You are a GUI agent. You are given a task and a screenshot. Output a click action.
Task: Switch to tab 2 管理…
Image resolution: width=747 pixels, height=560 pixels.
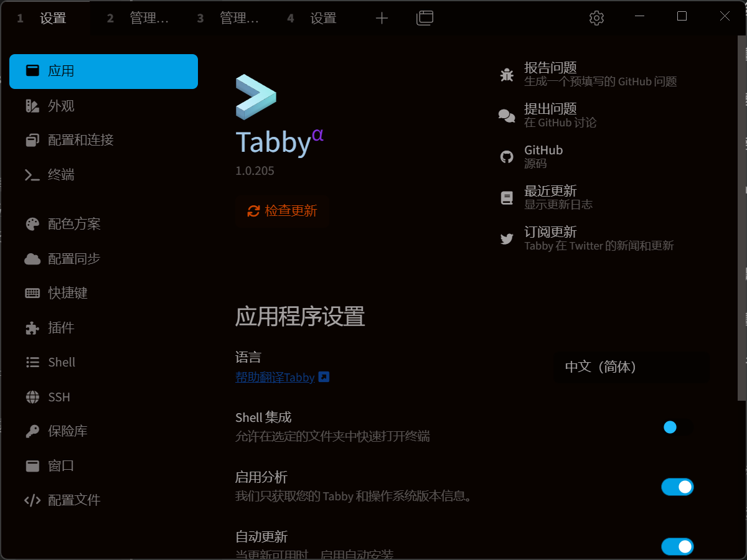tap(136, 18)
